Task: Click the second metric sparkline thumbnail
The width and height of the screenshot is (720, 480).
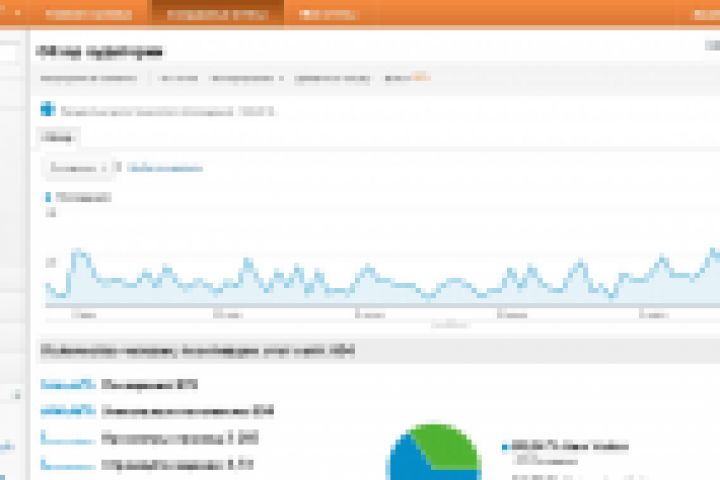Action: (x=68, y=410)
